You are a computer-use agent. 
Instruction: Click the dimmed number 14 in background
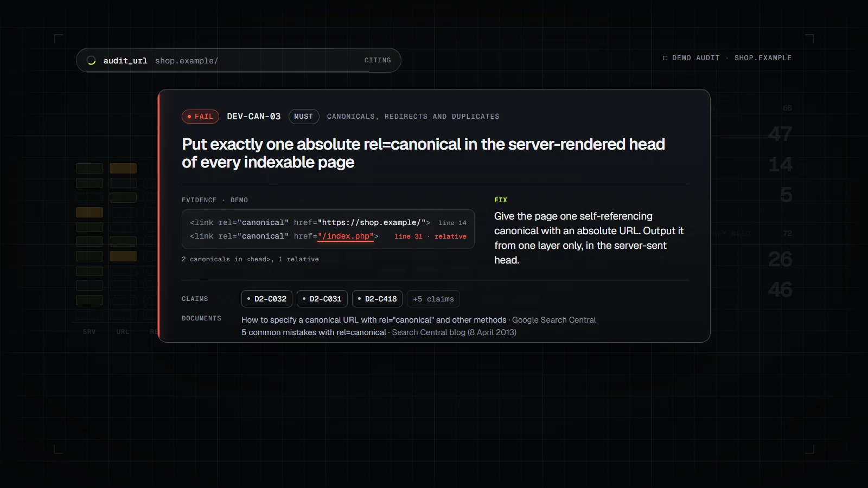[780, 164]
